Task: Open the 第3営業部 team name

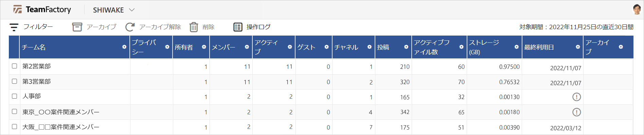Action: click(x=37, y=81)
